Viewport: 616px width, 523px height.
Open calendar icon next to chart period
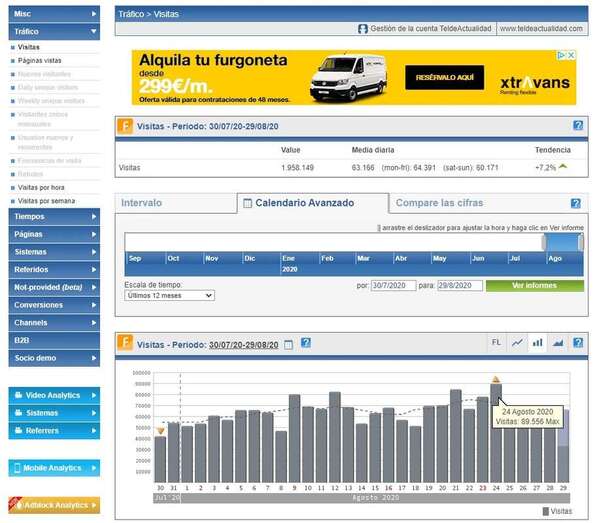(x=288, y=344)
